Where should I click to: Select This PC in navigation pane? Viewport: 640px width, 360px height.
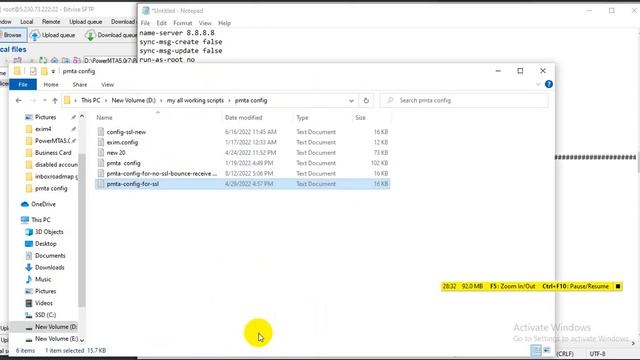pyautogui.click(x=41, y=220)
